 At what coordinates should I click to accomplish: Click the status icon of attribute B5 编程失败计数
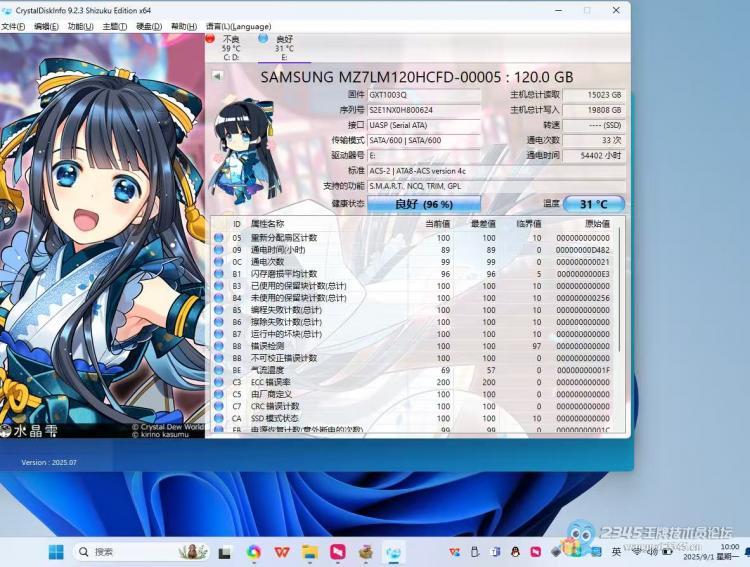click(x=219, y=310)
